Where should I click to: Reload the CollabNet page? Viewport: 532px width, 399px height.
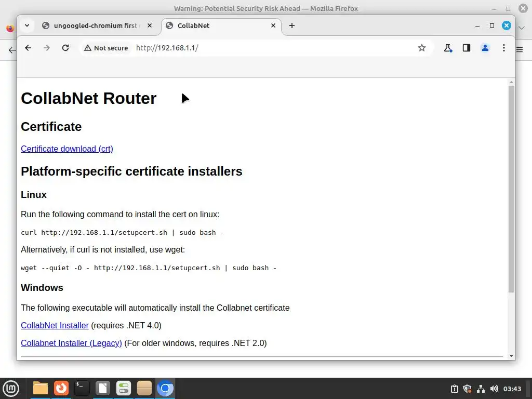[65, 48]
